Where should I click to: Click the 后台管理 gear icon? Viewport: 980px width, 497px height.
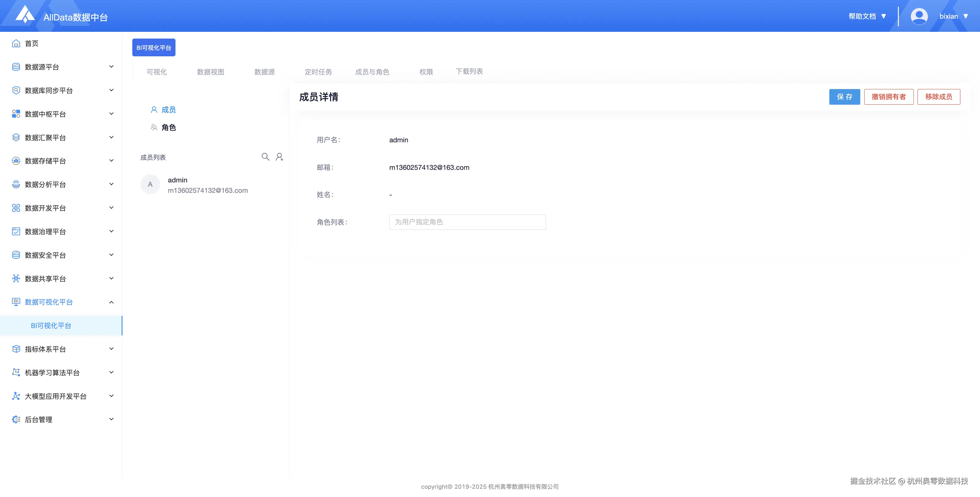pos(16,419)
